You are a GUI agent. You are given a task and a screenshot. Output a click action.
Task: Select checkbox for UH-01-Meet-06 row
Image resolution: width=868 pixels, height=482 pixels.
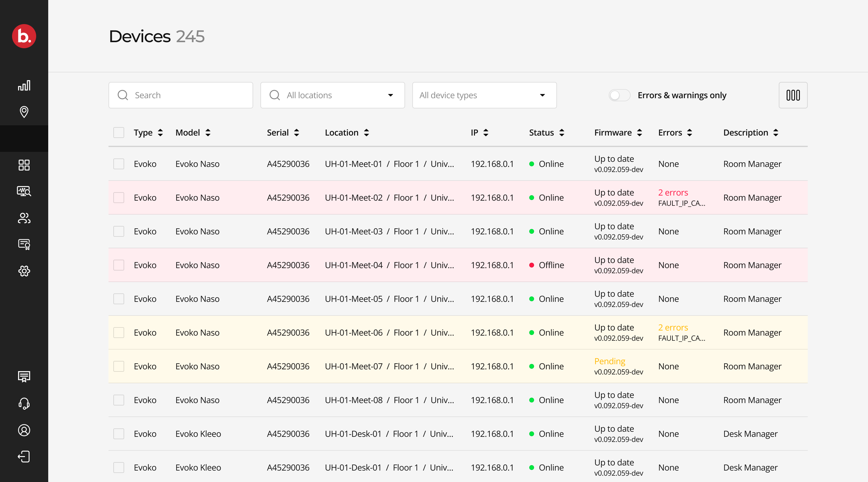119,333
